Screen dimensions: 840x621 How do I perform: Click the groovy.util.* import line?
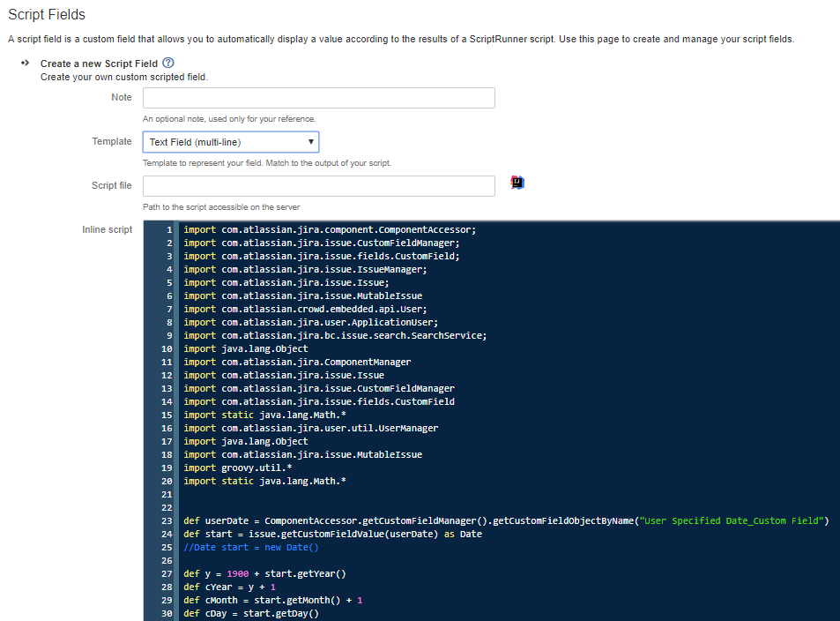[x=238, y=468]
